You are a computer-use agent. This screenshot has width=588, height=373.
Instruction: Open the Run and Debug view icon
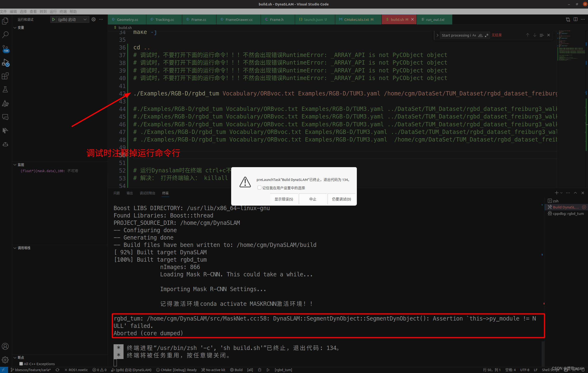pos(5,62)
